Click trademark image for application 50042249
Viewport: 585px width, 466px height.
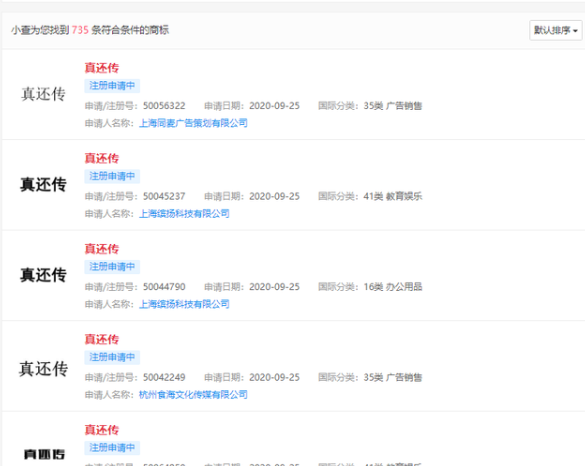pos(43,369)
